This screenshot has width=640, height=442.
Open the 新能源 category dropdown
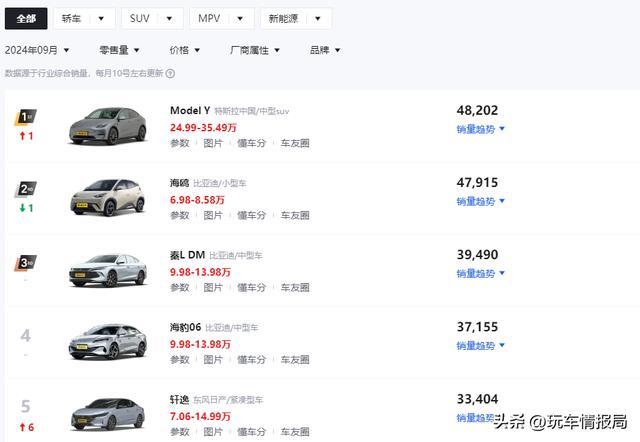pyautogui.click(x=296, y=18)
